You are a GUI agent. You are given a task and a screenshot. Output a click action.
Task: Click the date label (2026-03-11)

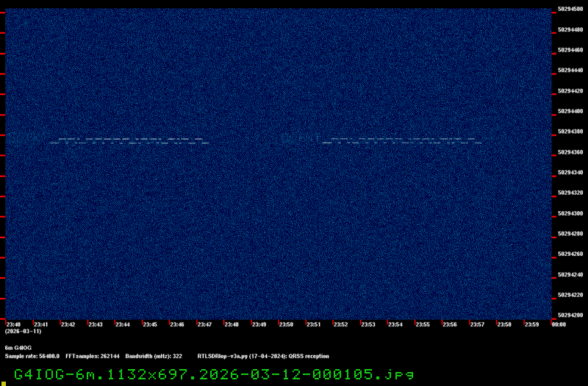pyautogui.click(x=23, y=332)
